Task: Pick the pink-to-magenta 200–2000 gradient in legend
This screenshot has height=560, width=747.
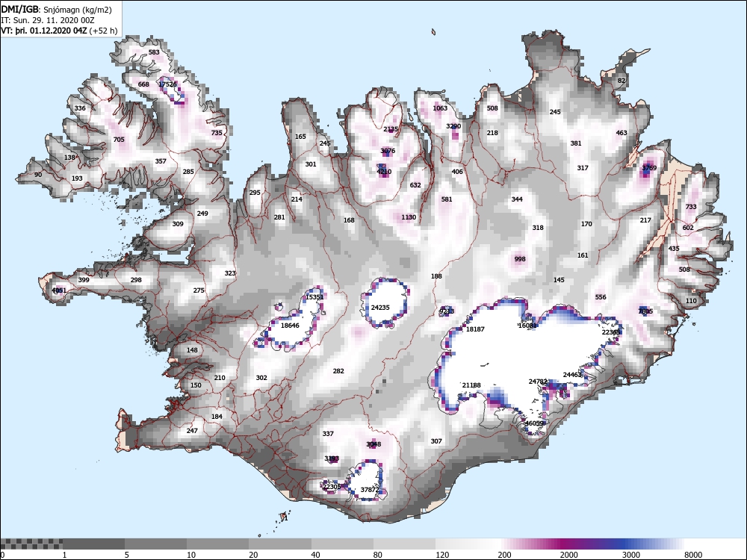Action: [x=529, y=544]
